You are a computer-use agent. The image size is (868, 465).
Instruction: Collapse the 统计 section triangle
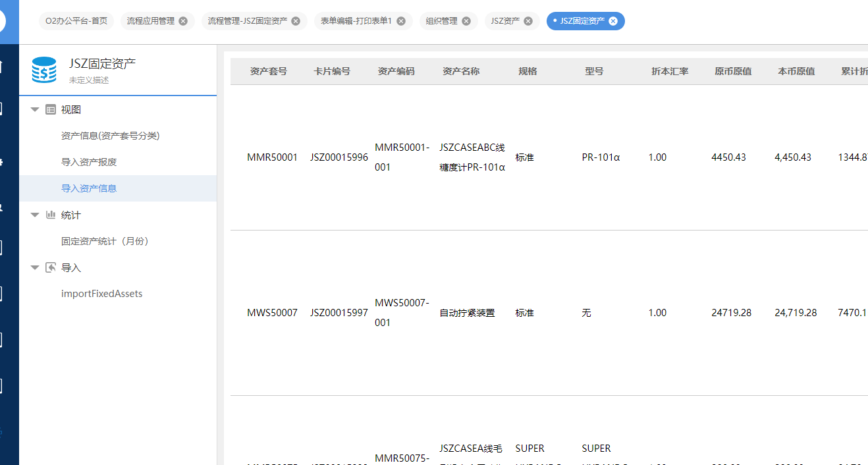(35, 215)
